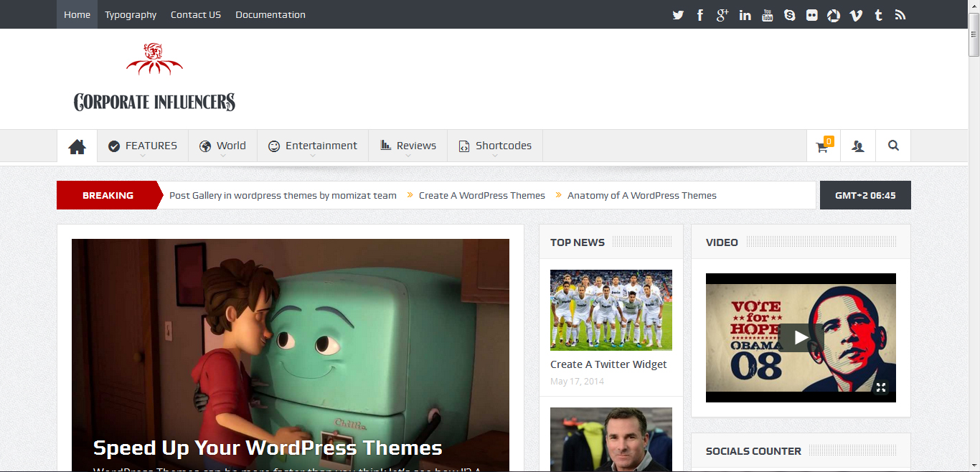Expand the Reviews navigation menu

click(x=408, y=146)
